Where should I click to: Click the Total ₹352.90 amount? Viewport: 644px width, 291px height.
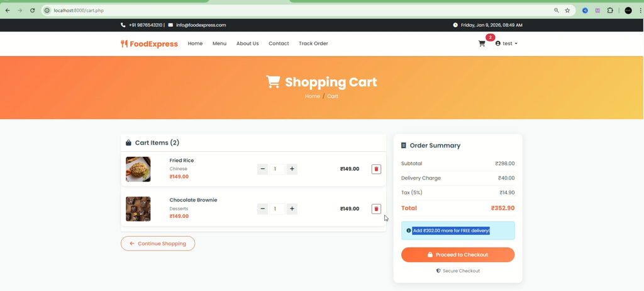[502, 208]
